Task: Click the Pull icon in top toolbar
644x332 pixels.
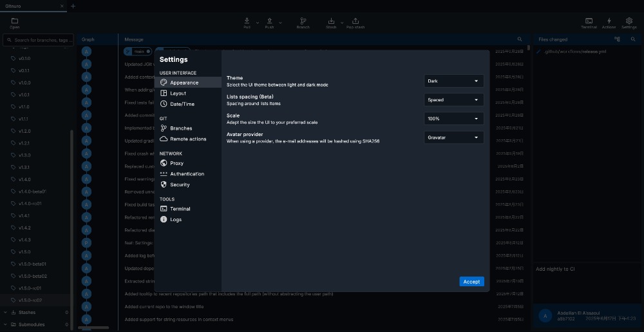Action: [x=247, y=22]
